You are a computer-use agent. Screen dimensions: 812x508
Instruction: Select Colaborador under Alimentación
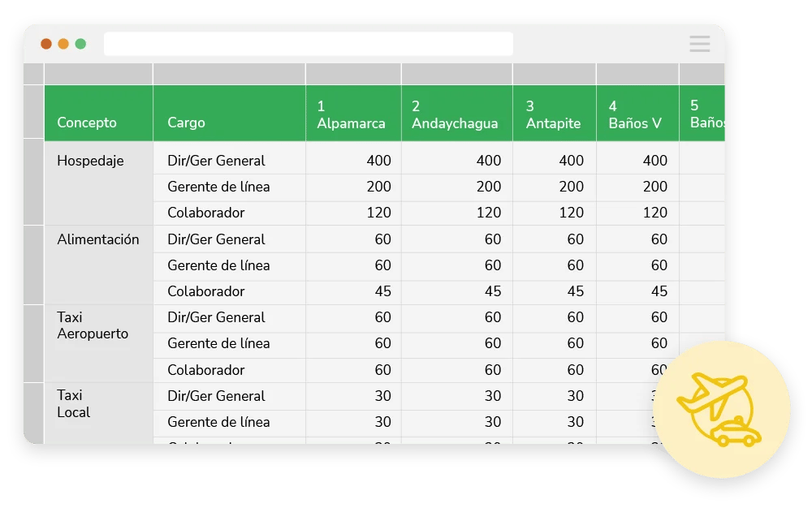coord(230,292)
